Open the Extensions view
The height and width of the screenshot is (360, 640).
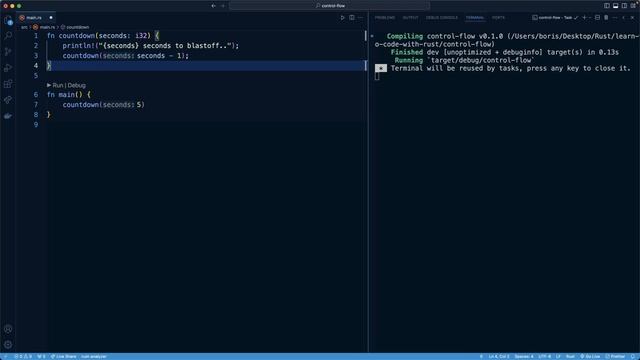point(8,84)
